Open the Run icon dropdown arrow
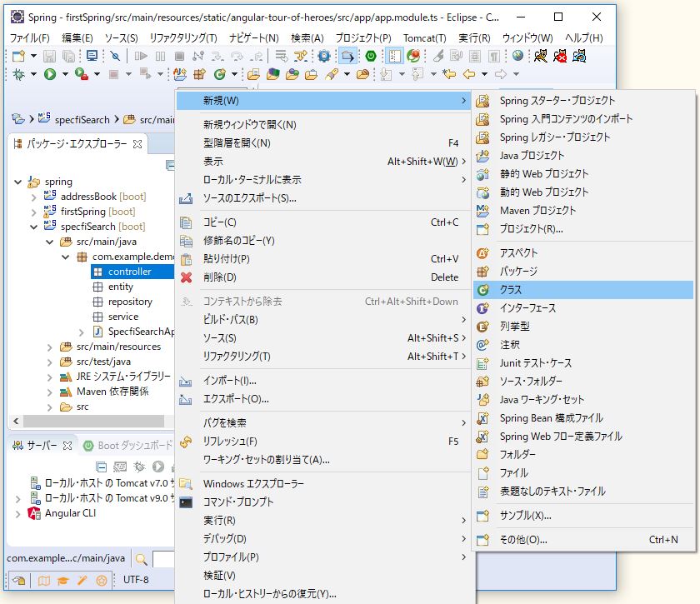The image size is (700, 604). (x=65, y=74)
